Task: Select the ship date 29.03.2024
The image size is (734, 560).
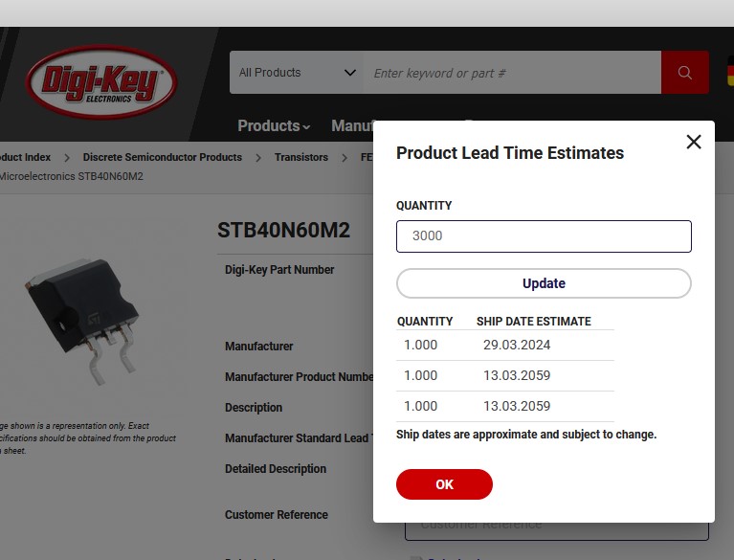Action: click(517, 345)
